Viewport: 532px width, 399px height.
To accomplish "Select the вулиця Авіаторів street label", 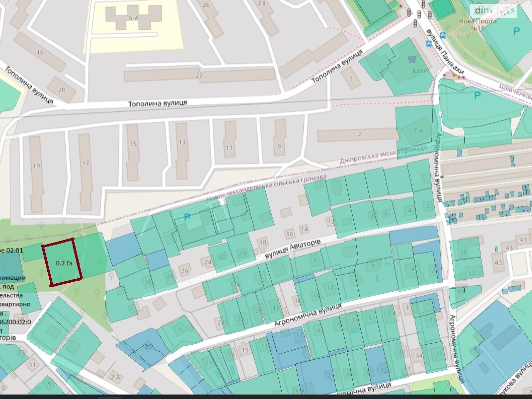I will [x=293, y=249].
